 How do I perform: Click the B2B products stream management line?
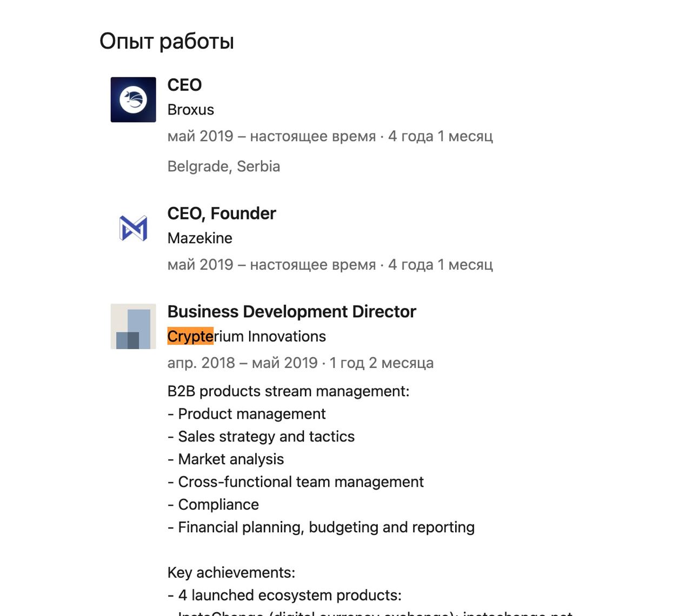[x=288, y=391]
